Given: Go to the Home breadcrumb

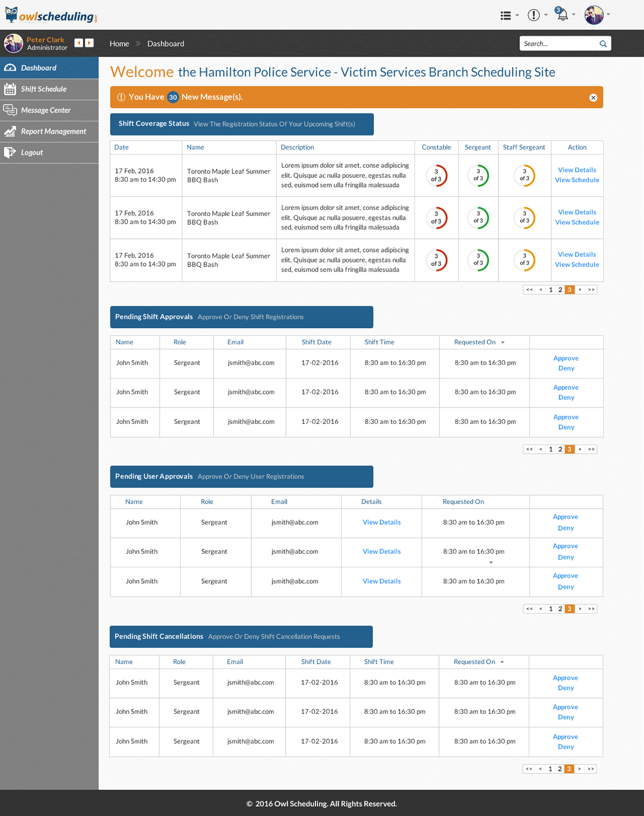Looking at the screenshot, I should click(119, 44).
